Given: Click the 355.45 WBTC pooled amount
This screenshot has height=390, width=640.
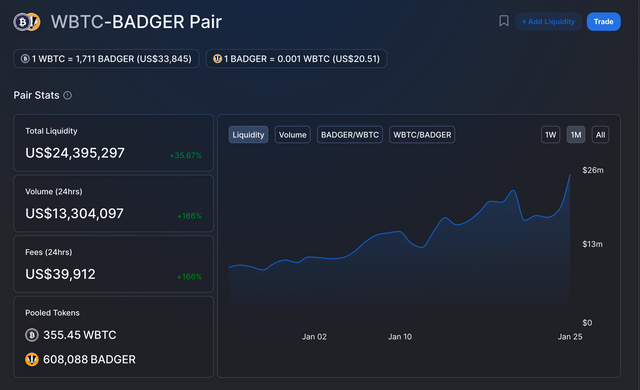Looking at the screenshot, I should pos(80,335).
